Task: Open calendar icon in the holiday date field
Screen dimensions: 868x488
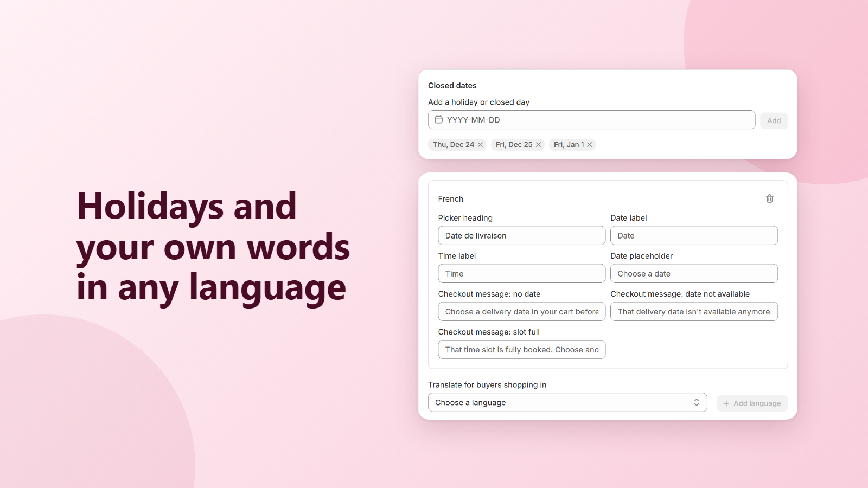Action: pyautogui.click(x=438, y=120)
